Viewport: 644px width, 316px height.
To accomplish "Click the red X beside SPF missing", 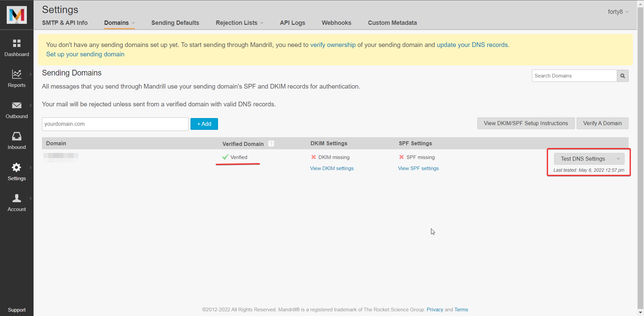I will [401, 157].
